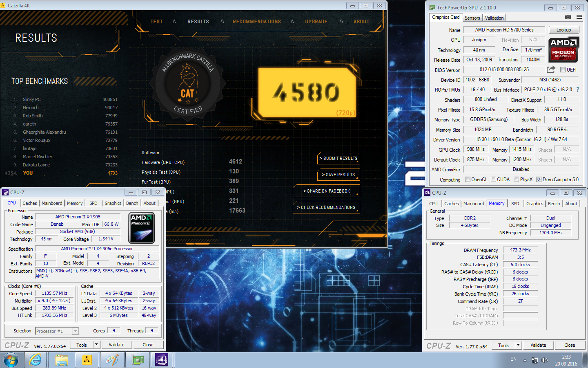The width and height of the screenshot is (588, 368).
Task: Click the Bus Interface question mark icon
Action: pos(578,90)
